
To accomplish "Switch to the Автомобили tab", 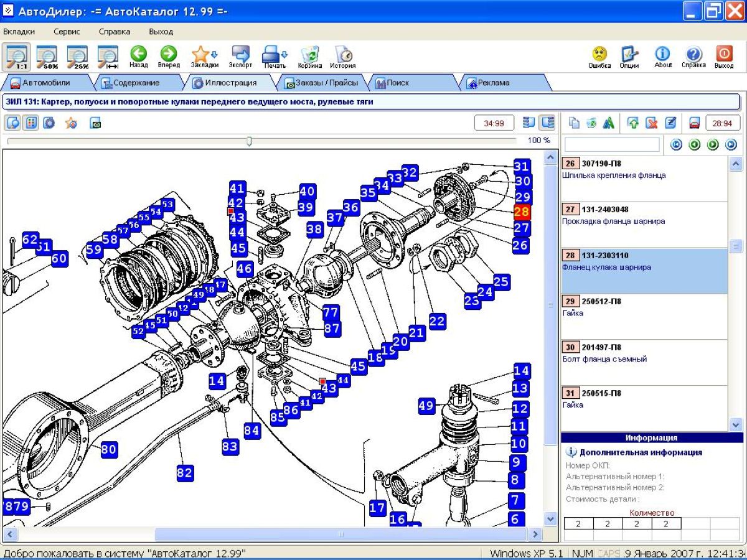I will [x=47, y=83].
